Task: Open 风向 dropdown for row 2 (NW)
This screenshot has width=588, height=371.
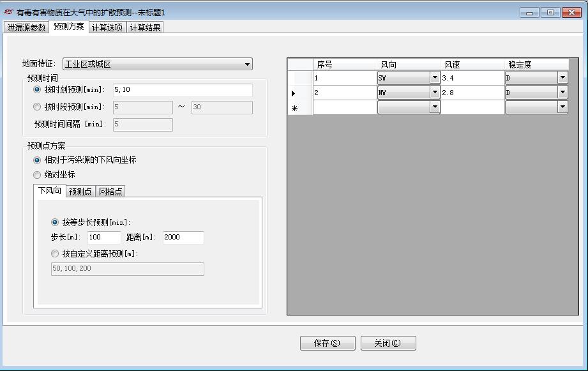Action: (435, 93)
